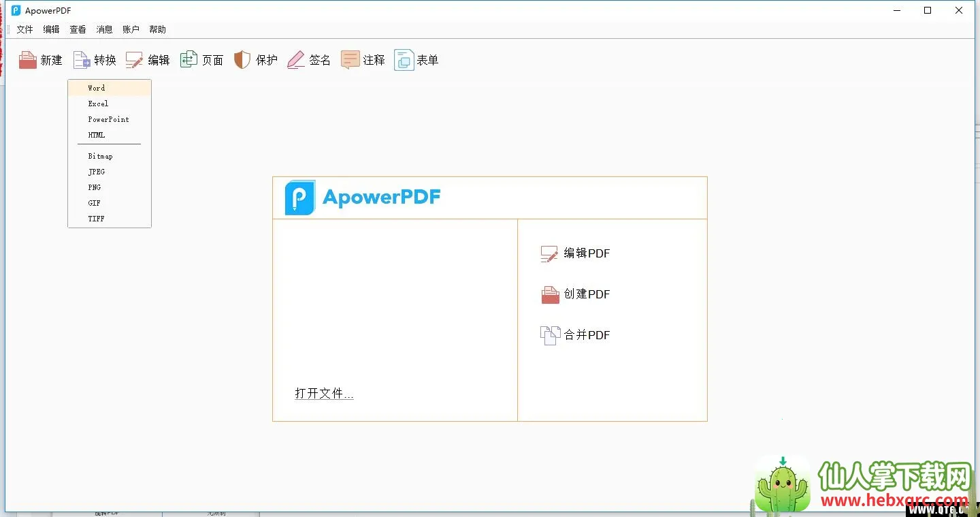Select HTML in the convert list
The width and height of the screenshot is (980, 517).
click(x=97, y=135)
